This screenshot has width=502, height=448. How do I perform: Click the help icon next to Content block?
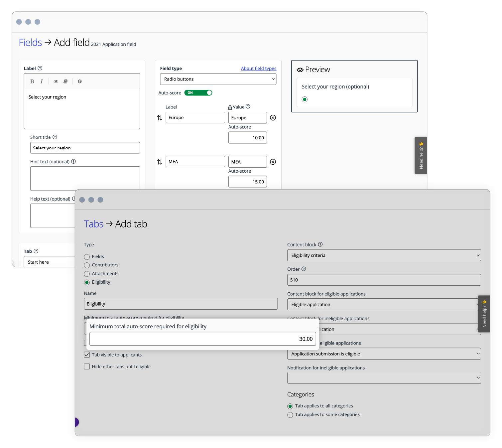pyautogui.click(x=320, y=244)
